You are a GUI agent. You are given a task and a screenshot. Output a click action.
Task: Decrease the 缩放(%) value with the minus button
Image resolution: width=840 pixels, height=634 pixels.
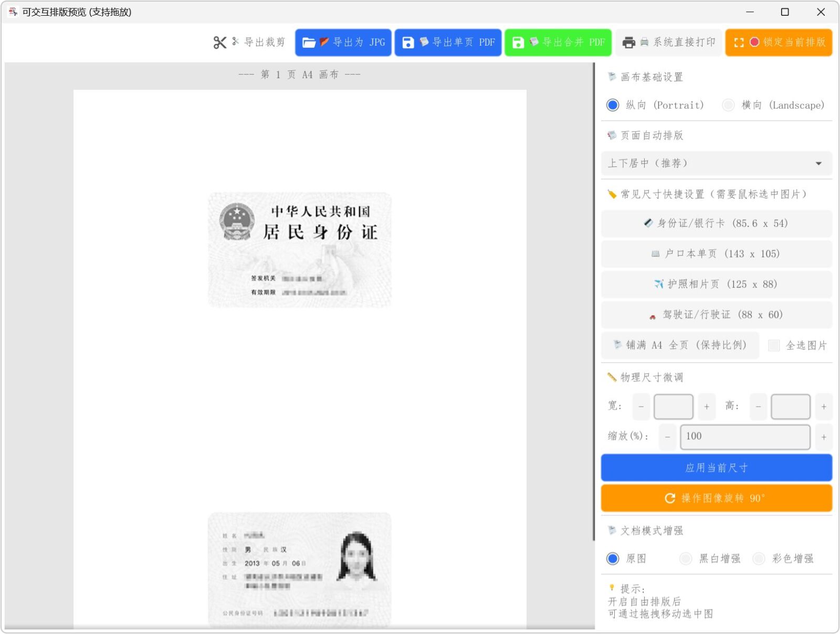668,437
